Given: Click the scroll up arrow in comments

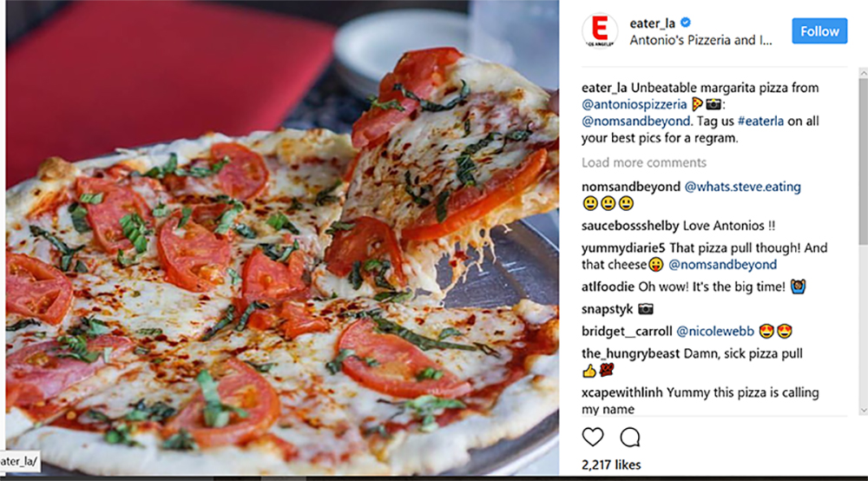Looking at the screenshot, I should 863,73.
